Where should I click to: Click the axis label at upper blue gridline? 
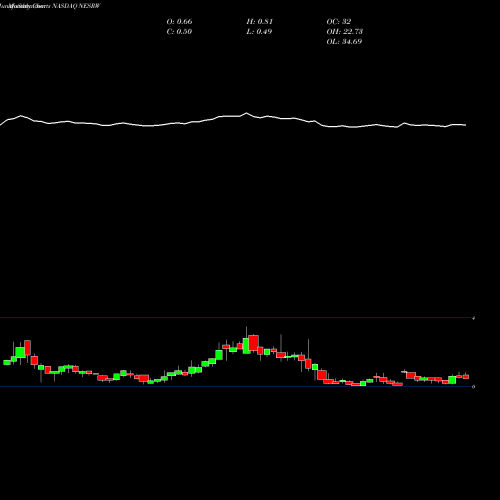[473, 318]
